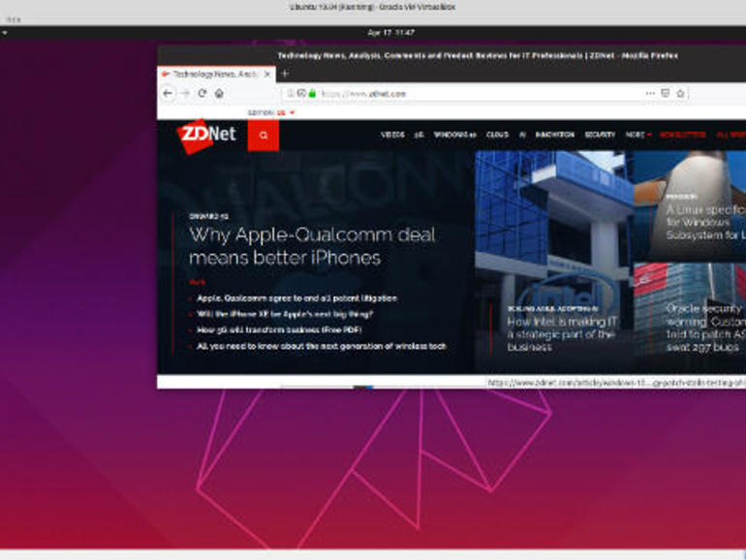Close the Technology News tab

267,74
